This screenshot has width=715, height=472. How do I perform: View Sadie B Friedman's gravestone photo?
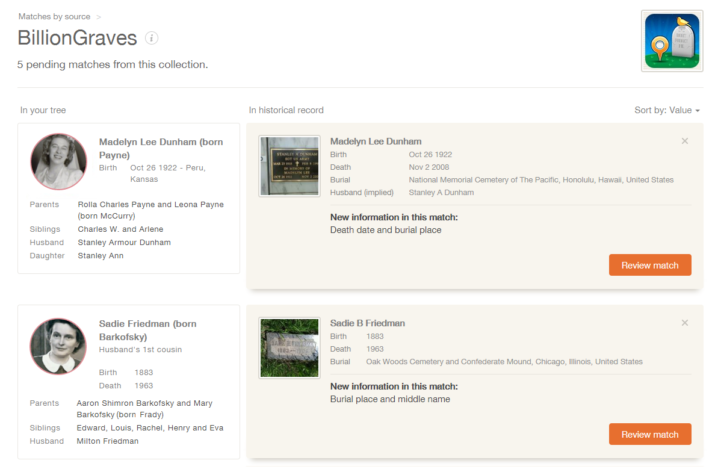pos(290,348)
